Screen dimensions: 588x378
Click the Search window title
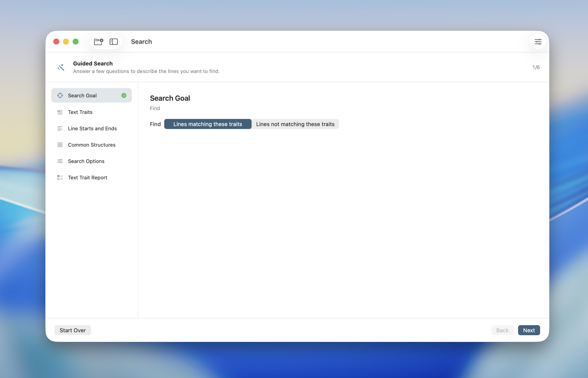pyautogui.click(x=141, y=42)
